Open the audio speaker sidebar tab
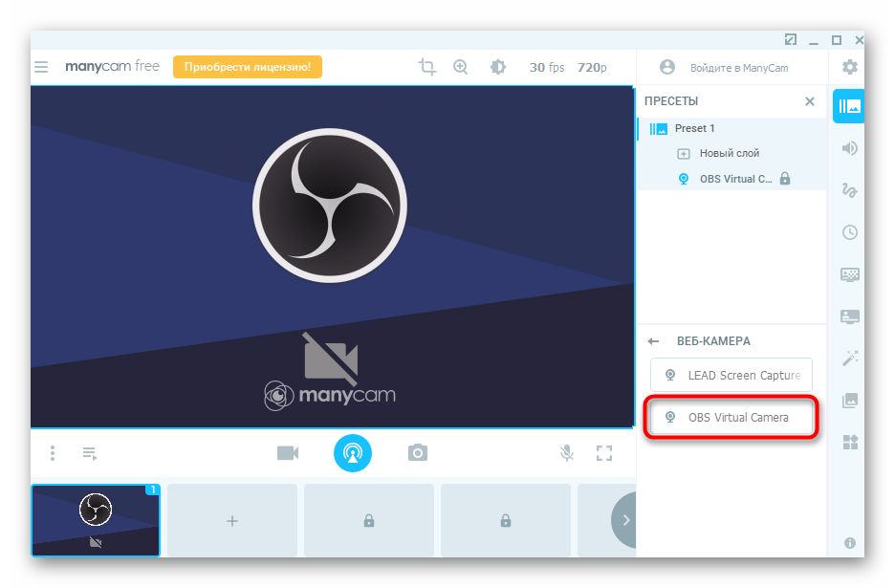895x588 pixels. (x=849, y=148)
